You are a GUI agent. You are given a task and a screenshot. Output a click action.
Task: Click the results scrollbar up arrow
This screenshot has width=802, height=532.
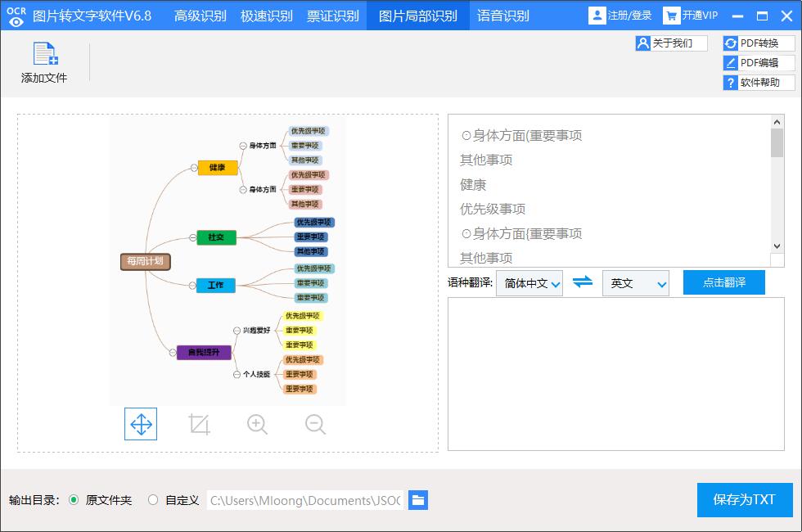777,122
